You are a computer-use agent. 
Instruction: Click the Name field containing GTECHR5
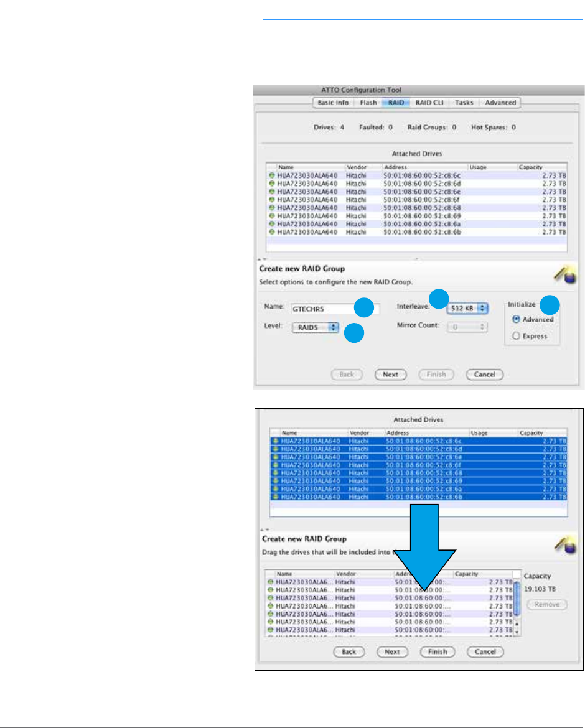tap(335, 309)
